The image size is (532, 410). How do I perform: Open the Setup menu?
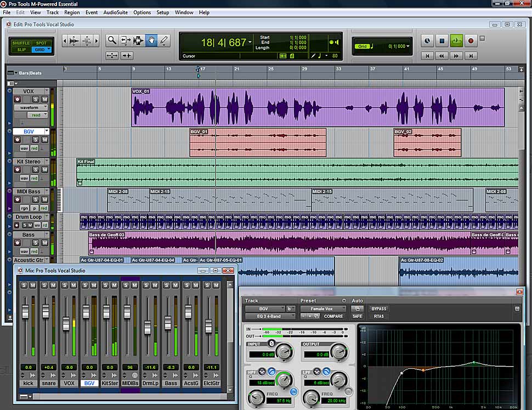[163, 13]
